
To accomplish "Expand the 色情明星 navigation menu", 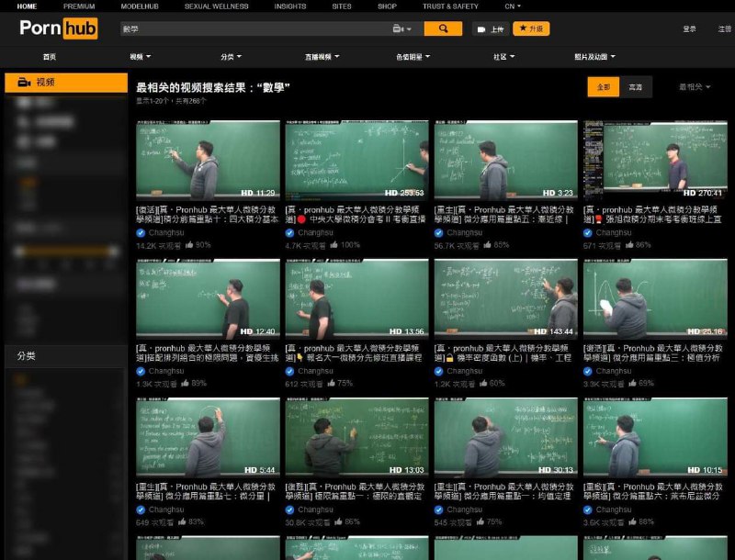I will (x=413, y=57).
